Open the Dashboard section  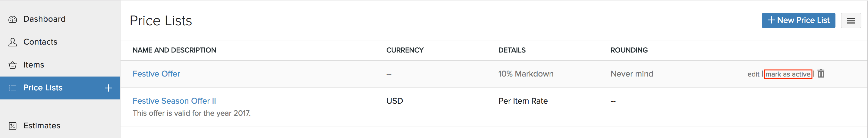pos(44,19)
